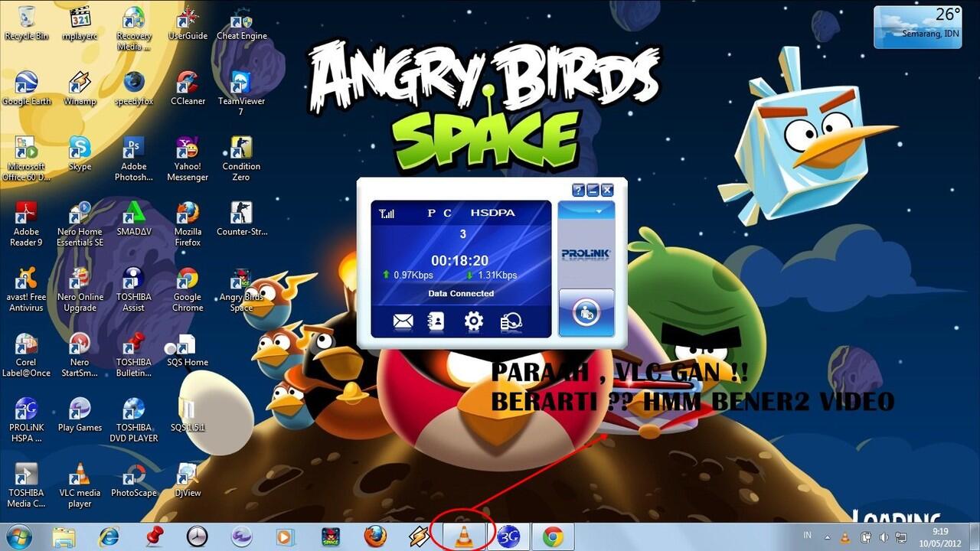Open Chrome from the taskbar
Viewport: 980px width, 551px height.
553,537
